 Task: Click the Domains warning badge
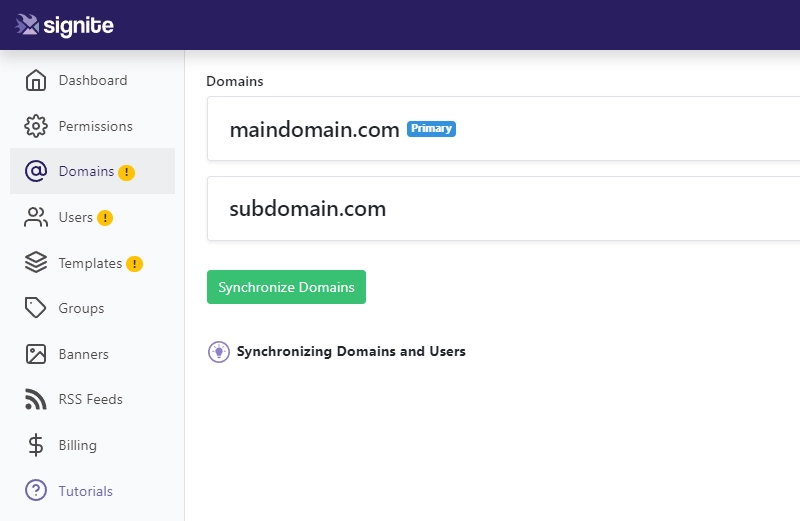pyautogui.click(x=127, y=172)
